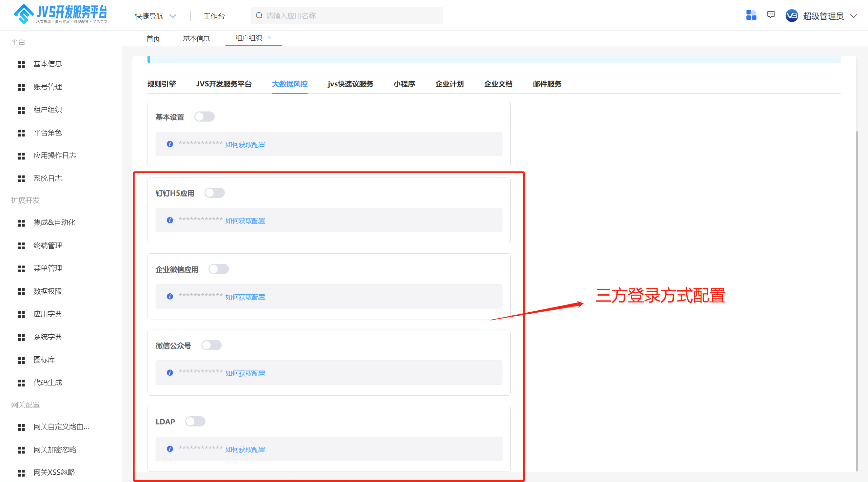Click the VS user avatar icon
The image size is (868, 482).
click(x=792, y=16)
